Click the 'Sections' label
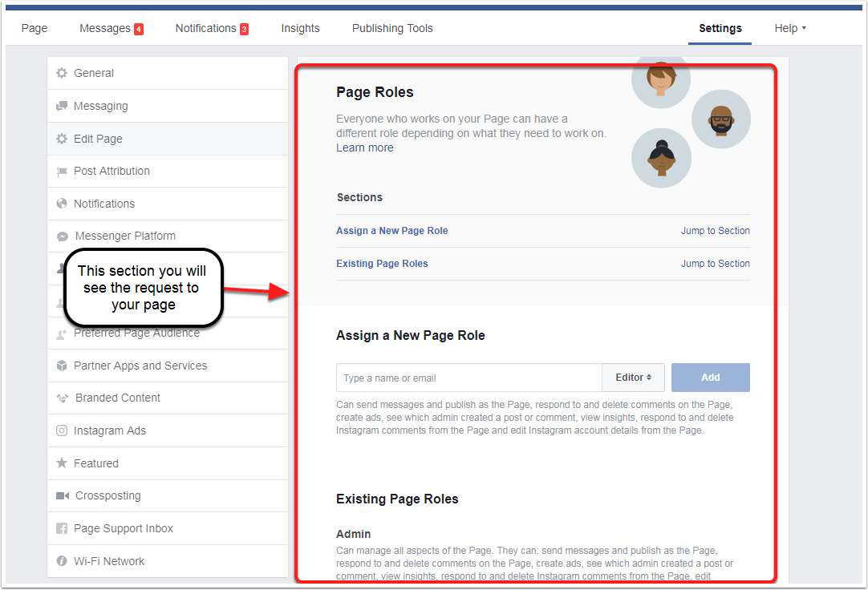This screenshot has height=590, width=868. [x=360, y=197]
